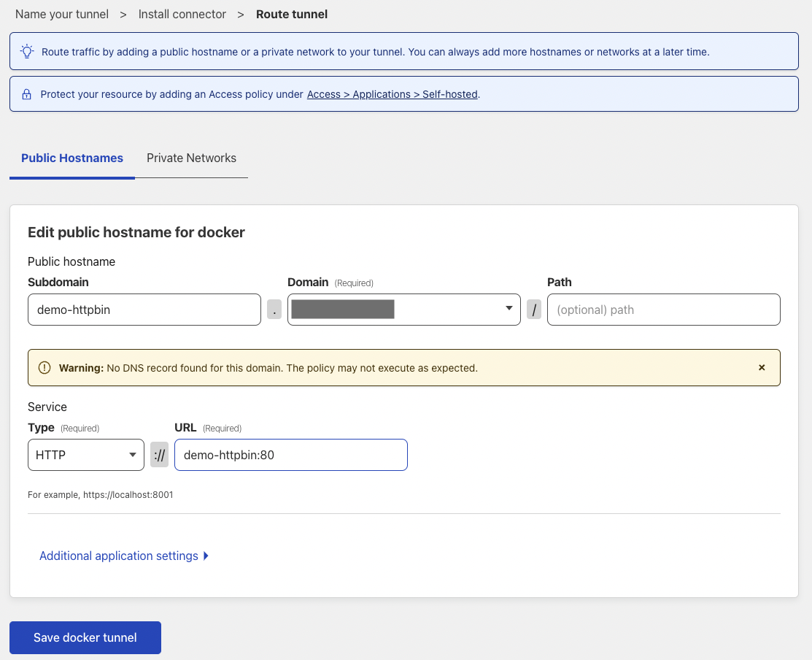
Task: Click Save docker tunnel button
Action: point(85,637)
